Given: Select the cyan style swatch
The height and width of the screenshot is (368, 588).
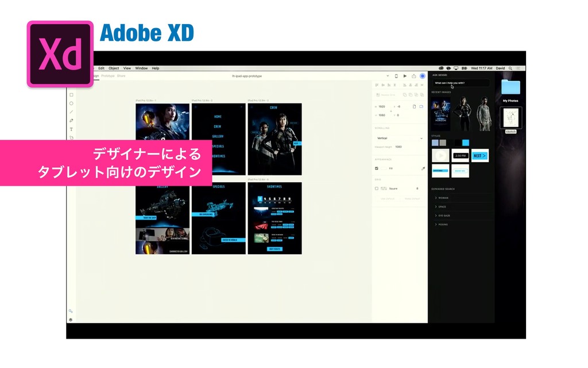Looking at the screenshot, I should point(466,143).
